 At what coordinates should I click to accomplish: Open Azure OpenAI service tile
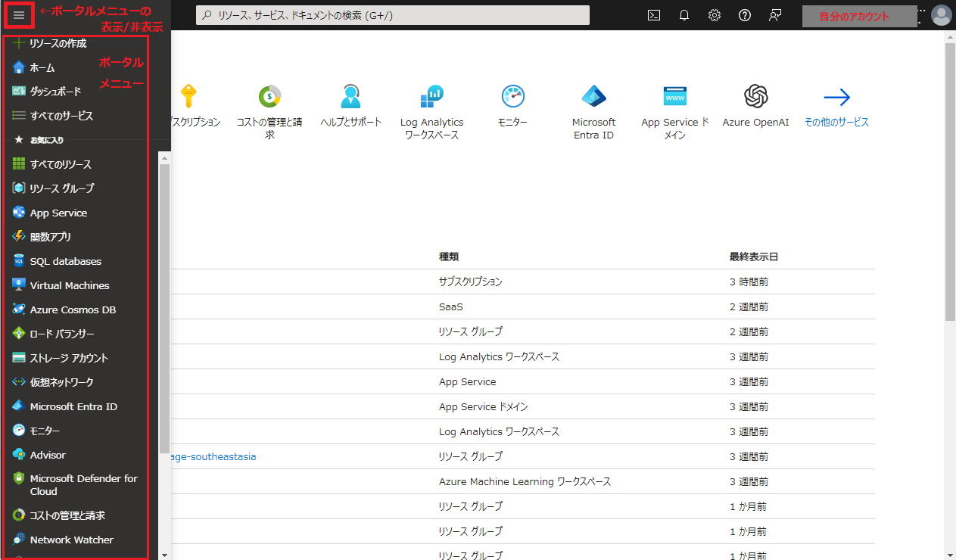755,105
